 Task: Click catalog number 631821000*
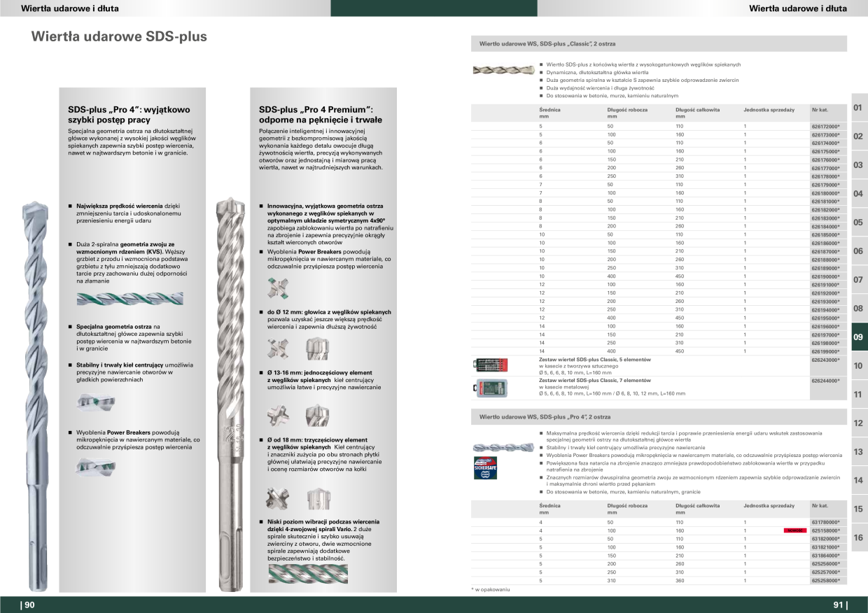pyautogui.click(x=825, y=547)
